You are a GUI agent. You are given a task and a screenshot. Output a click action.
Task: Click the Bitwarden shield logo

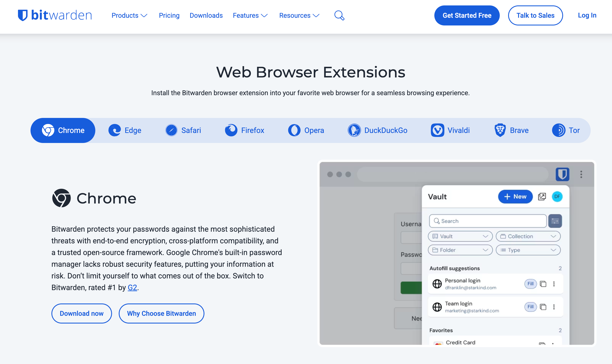23,15
